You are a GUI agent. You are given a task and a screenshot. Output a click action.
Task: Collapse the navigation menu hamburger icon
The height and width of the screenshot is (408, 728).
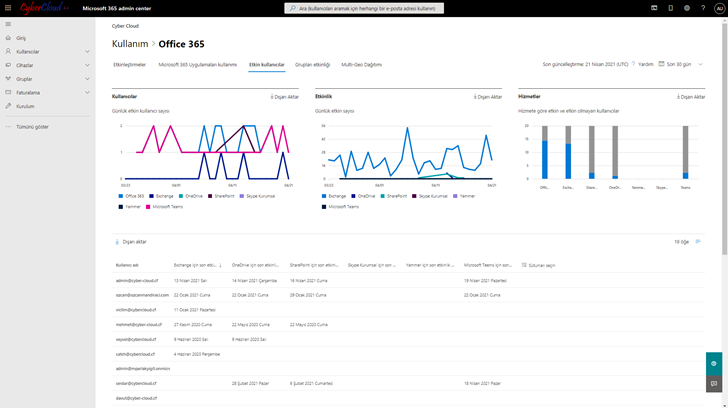8,24
